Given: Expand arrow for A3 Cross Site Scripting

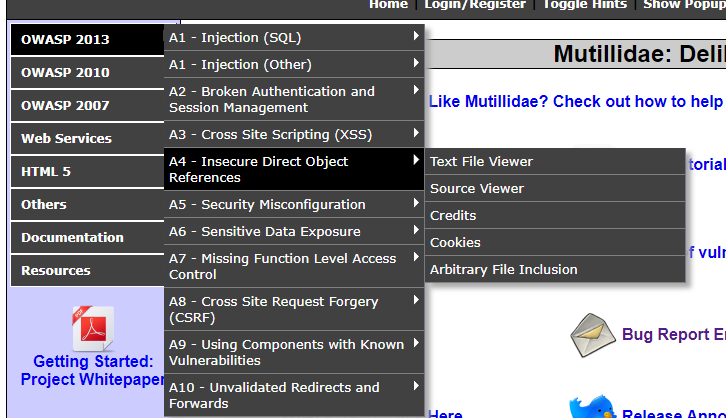Looking at the screenshot, I should coord(416,133).
